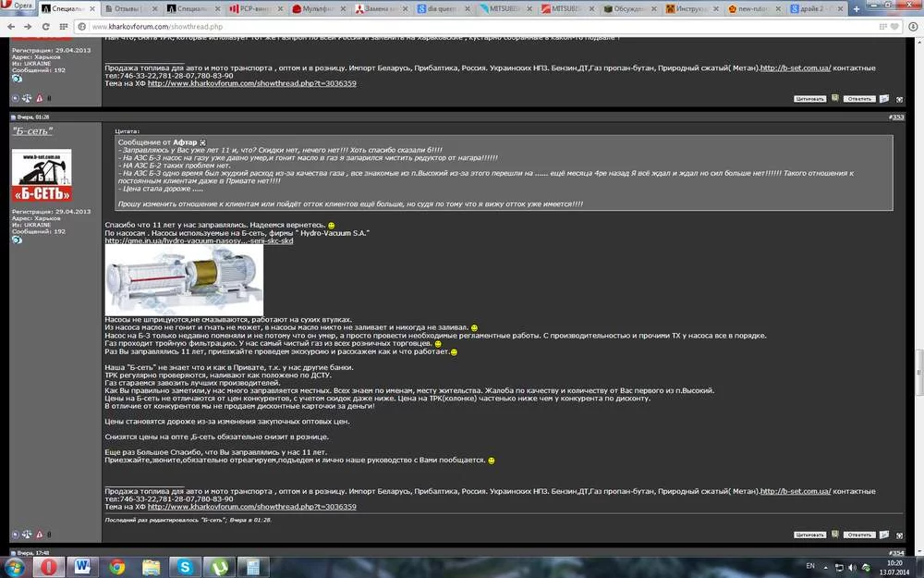Click the Б-СЕТЬ avatar image
Viewport: 924px width, 578px height.
[x=42, y=175]
